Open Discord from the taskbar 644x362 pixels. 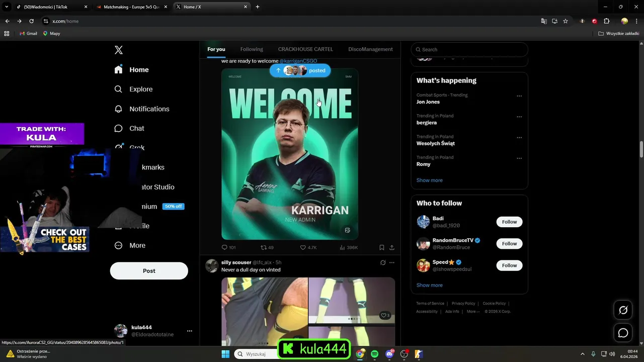389,354
